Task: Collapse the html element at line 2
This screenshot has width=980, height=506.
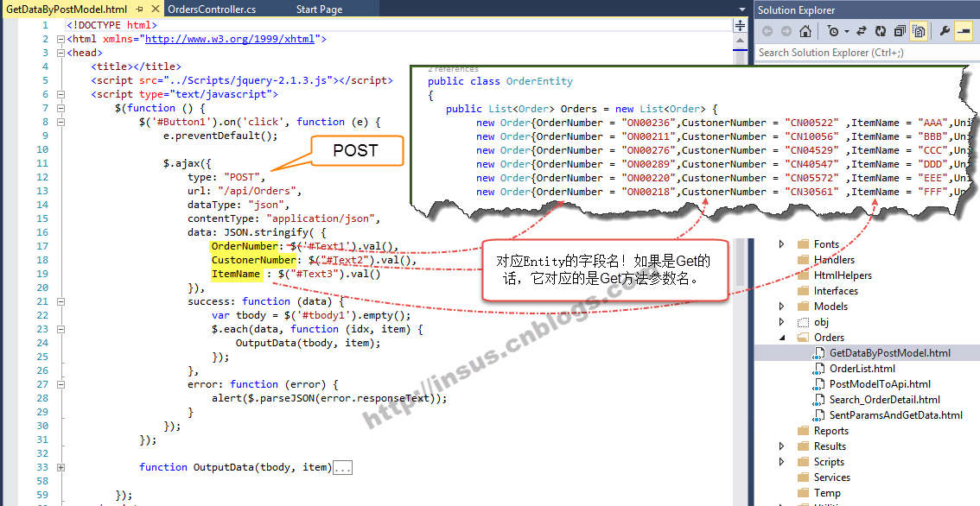Action: 60,39
